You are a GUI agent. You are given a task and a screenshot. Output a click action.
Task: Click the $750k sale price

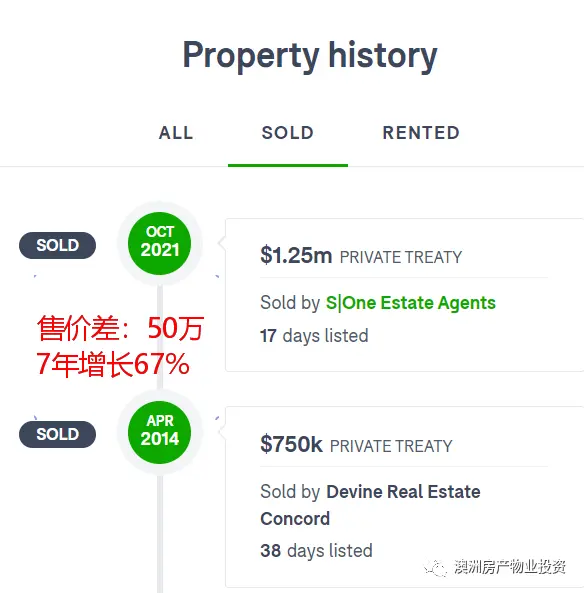click(291, 444)
